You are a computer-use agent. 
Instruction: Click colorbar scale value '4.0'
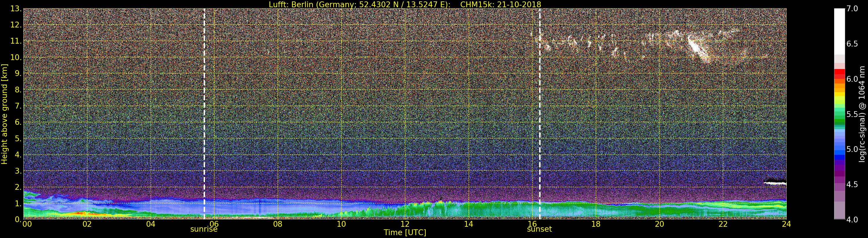pyautogui.click(x=852, y=220)
